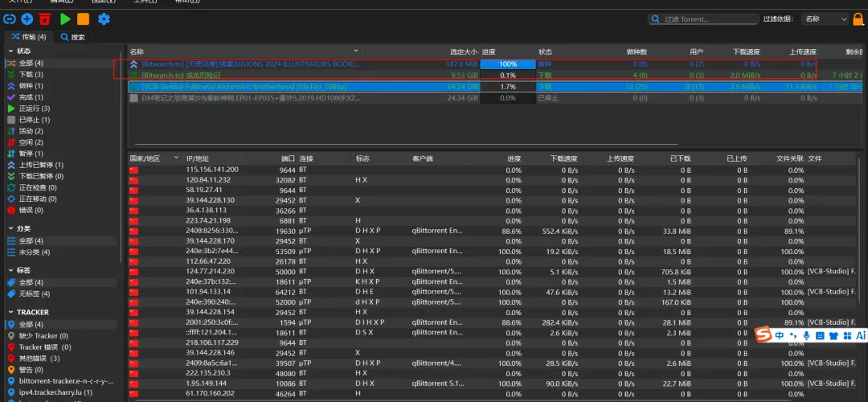Viewport: 868px width, 402px height.
Task: Sort peers by 国家/地区 column
Action: tap(155, 158)
